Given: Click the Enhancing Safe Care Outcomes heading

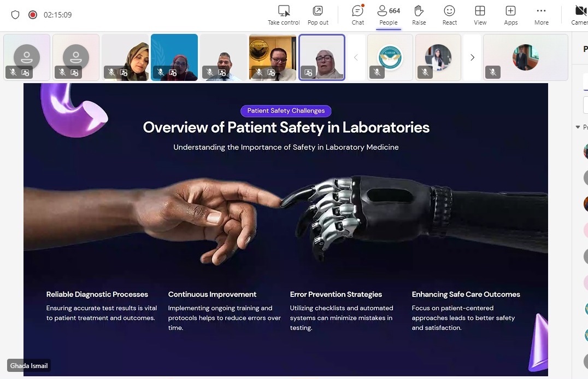Looking at the screenshot, I should (x=466, y=294).
